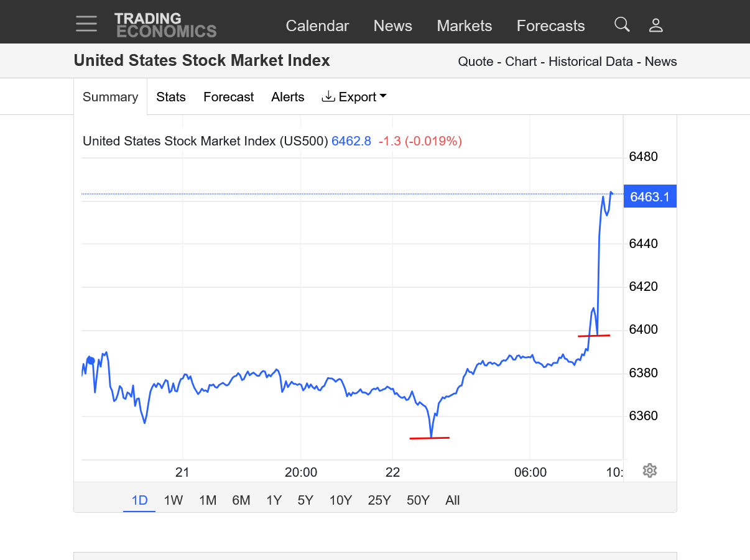Open chart settings gear icon

pyautogui.click(x=650, y=470)
